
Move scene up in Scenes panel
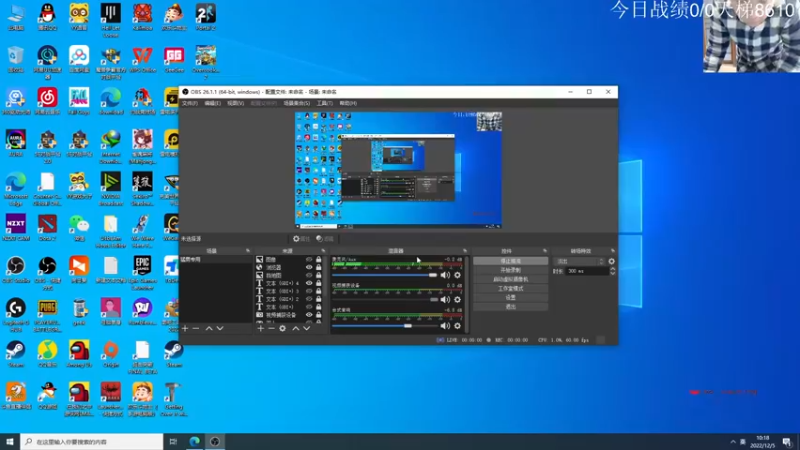click(209, 329)
